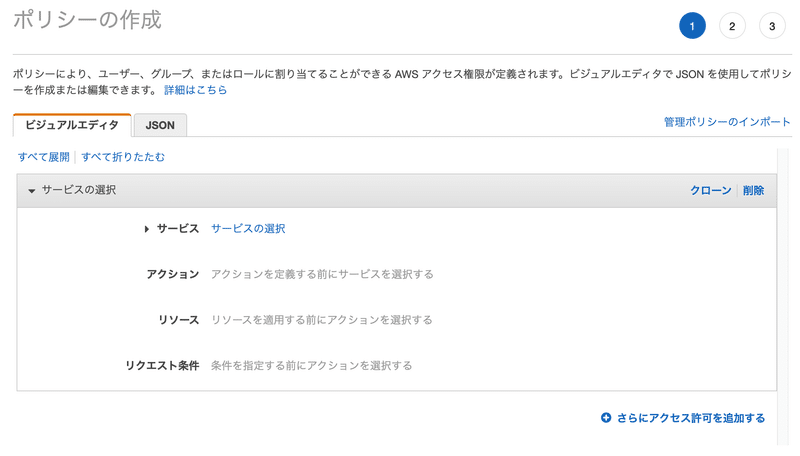Click すべて折りたたむ to collapse all
The image size is (800, 456).
tap(123, 157)
